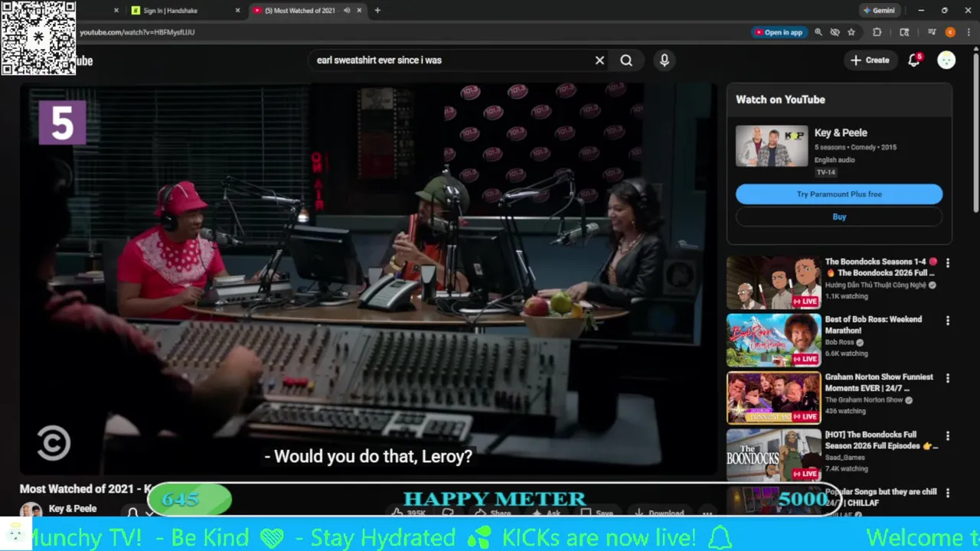The image size is (980, 551).
Task: Click the URL in the address bar
Action: click(137, 32)
